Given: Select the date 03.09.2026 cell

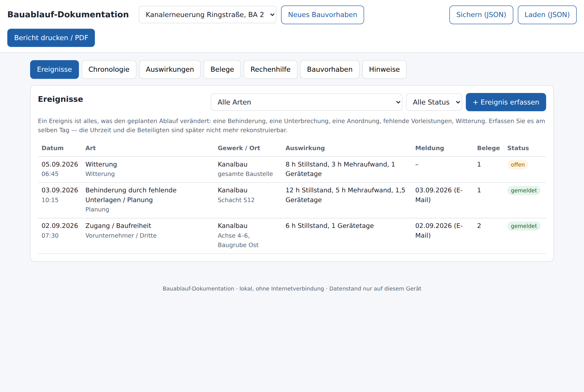Looking at the screenshot, I should click(60, 190).
